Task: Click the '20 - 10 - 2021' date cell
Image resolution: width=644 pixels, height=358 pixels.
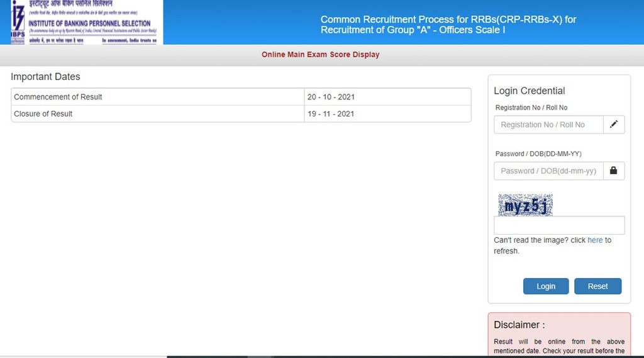Action: [387, 97]
